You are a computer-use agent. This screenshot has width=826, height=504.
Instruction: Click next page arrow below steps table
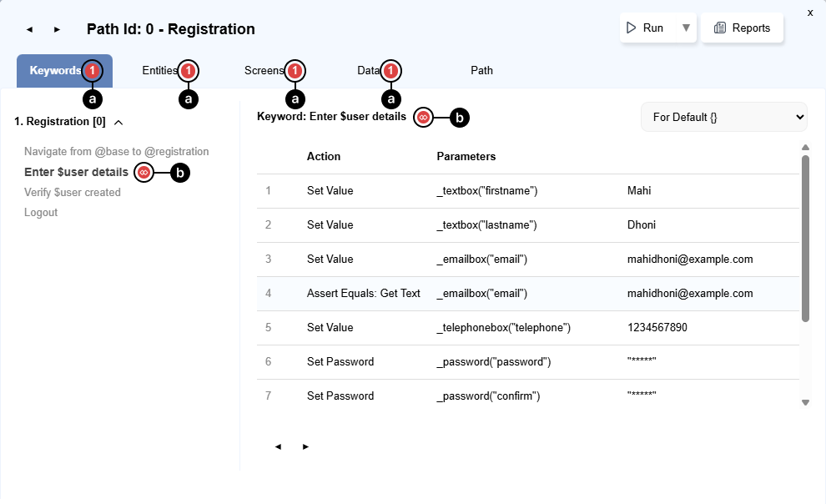(x=305, y=446)
